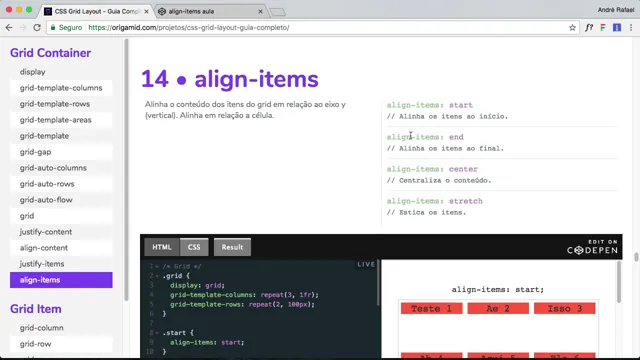
Task: Click the address bar URL field
Action: [313, 27]
